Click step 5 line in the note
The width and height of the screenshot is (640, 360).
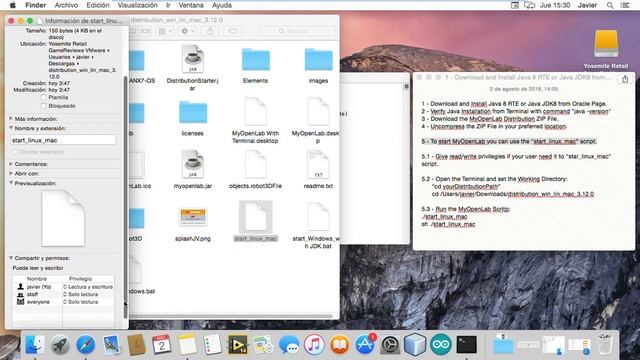tap(509, 141)
